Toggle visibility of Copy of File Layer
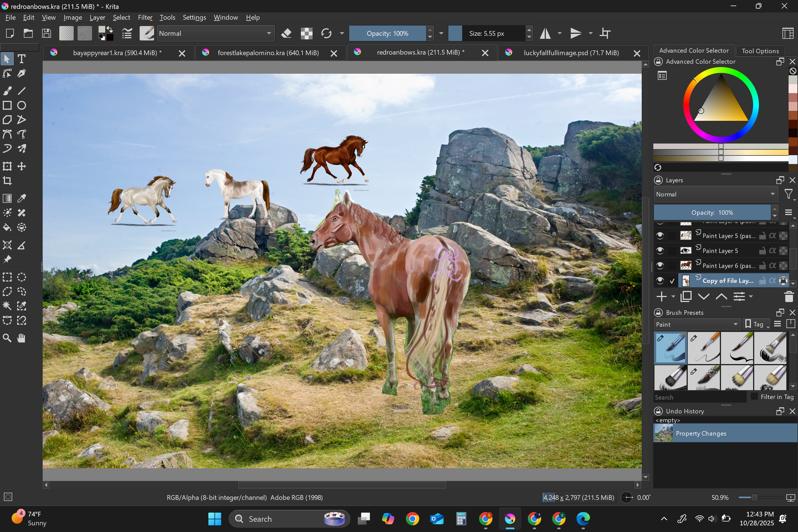This screenshot has width=798, height=532. tap(659, 281)
